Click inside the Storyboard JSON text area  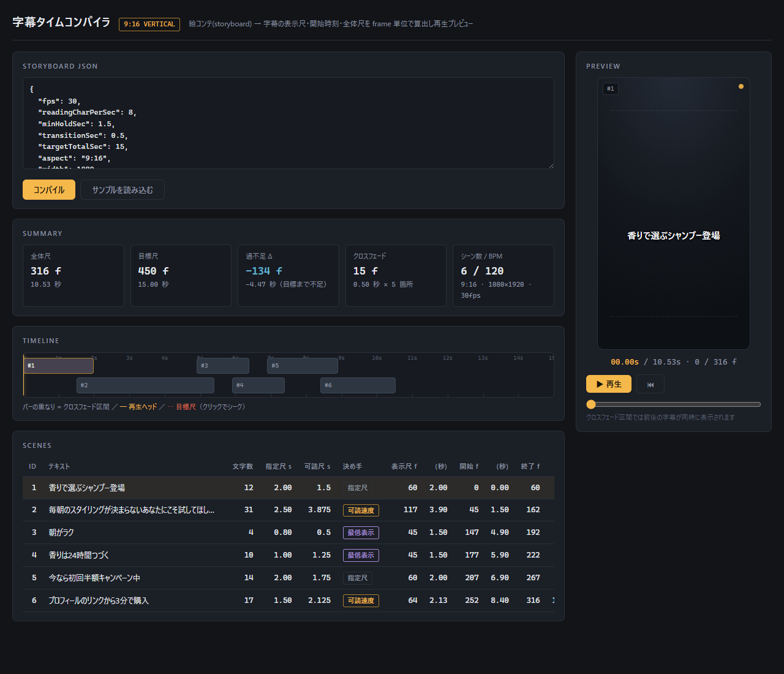[x=288, y=123]
